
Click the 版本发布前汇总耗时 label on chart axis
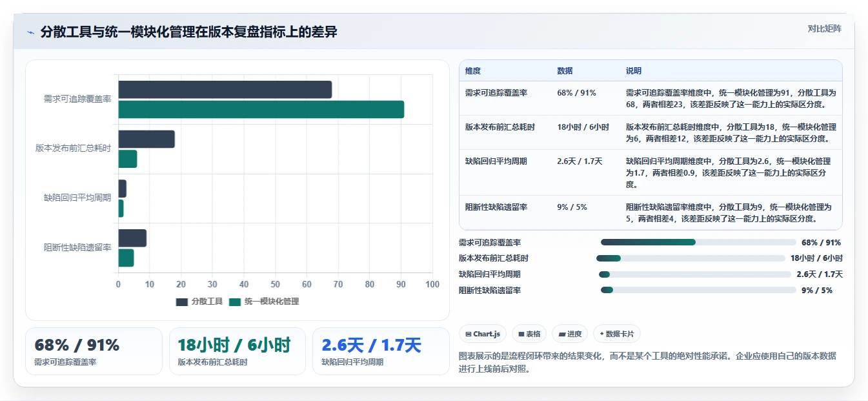tap(74, 149)
